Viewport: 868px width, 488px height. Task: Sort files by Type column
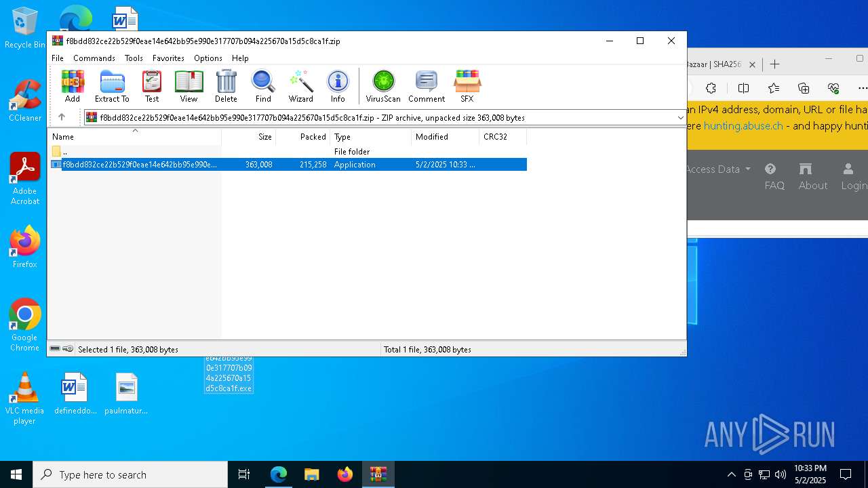(371, 137)
